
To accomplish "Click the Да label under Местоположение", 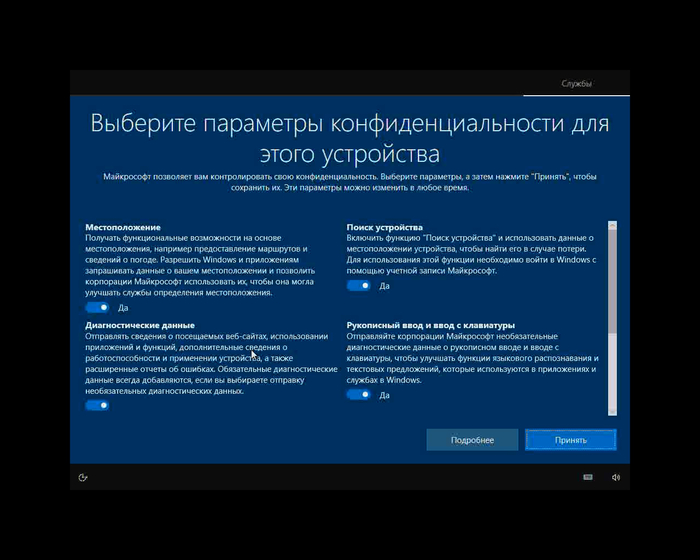I will pyautogui.click(x=122, y=308).
